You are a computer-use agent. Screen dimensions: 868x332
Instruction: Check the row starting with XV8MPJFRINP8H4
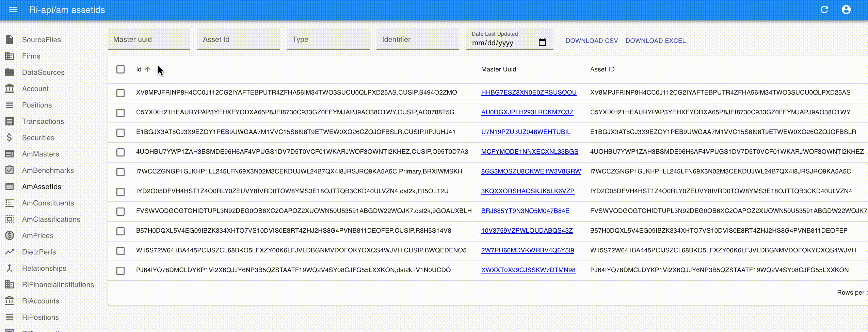120,93
